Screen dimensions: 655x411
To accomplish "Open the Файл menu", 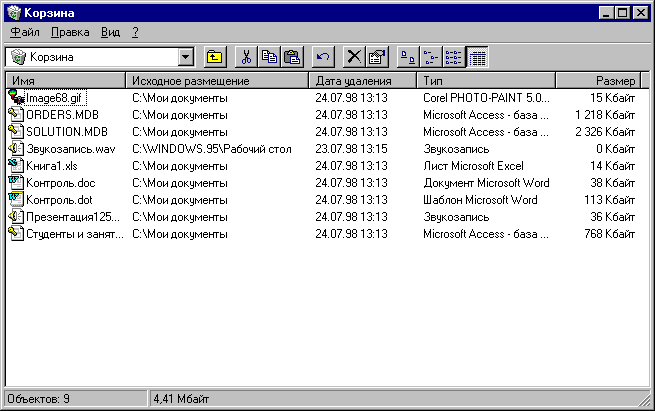I will (x=25, y=32).
